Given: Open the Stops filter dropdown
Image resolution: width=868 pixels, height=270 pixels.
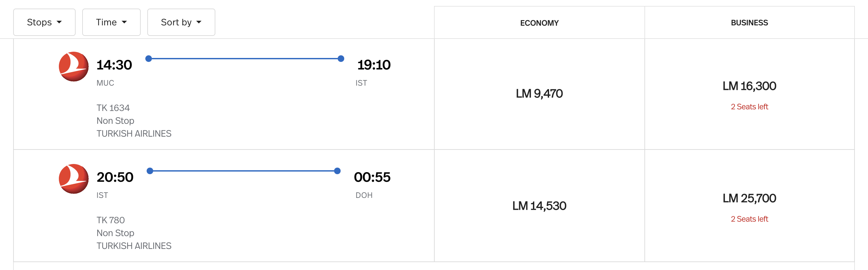Looking at the screenshot, I should click(44, 22).
